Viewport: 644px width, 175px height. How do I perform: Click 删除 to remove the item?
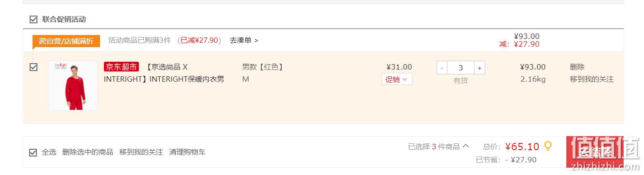[x=577, y=67]
